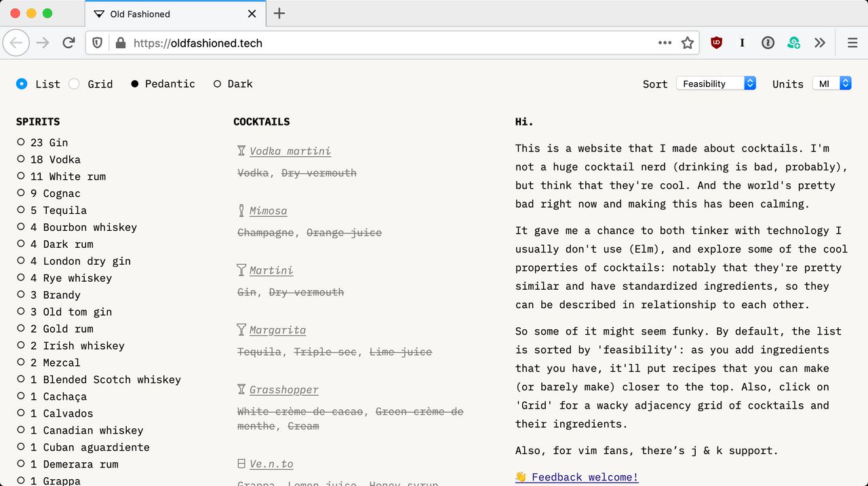Viewport: 868px width, 486px height.
Task: Click inside the address bar
Action: (x=339, y=42)
